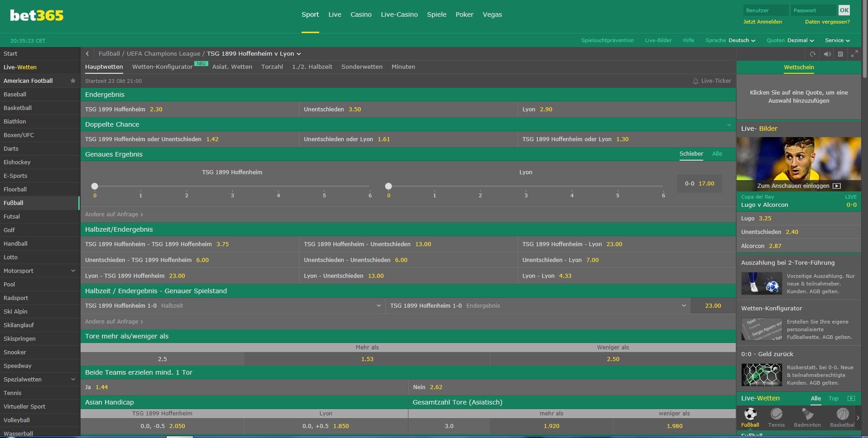Select the 0-0 correct score odds 17.00
Image resolution: width=868 pixels, height=438 pixels.
click(x=699, y=184)
